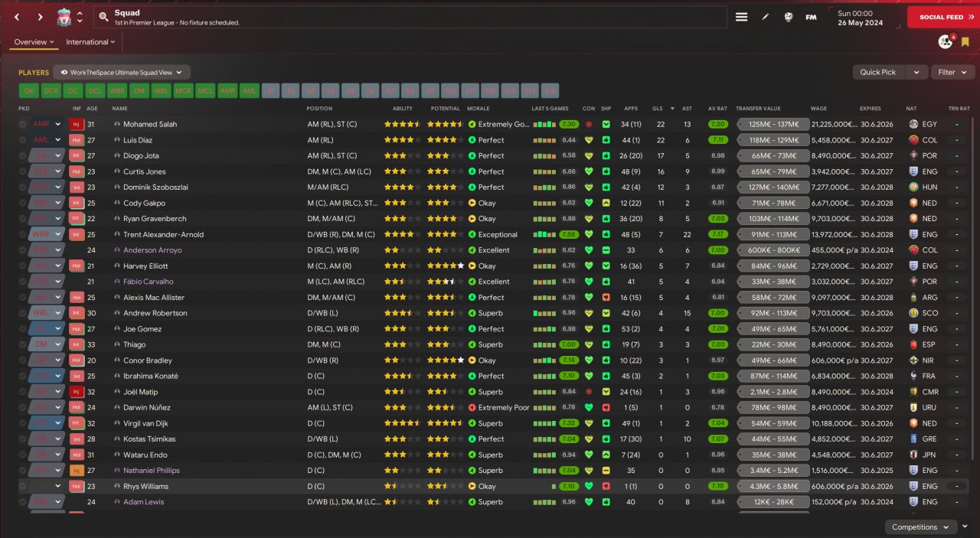This screenshot has width=980, height=538.
Task: Click Alexis Mac Allister's red sharpness icon
Action: pyautogui.click(x=606, y=297)
